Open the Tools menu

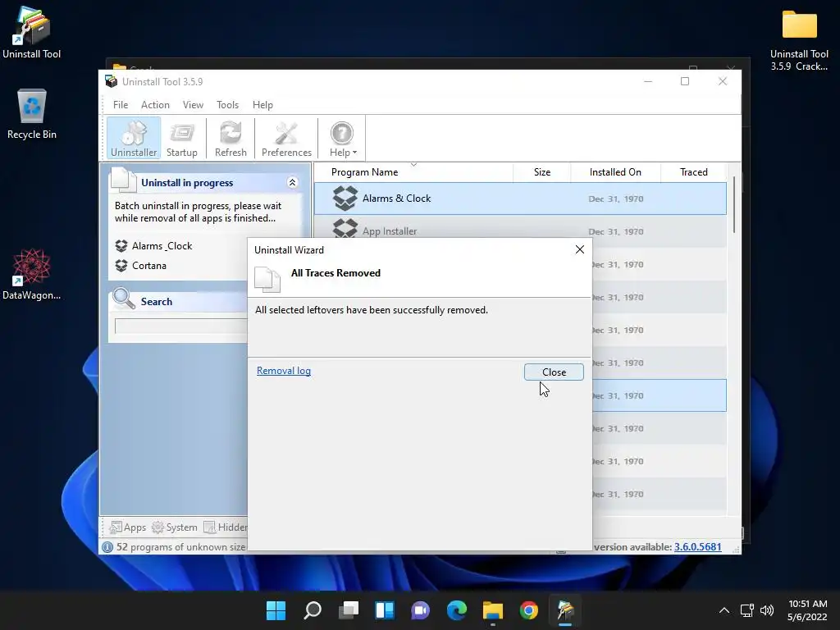(228, 105)
